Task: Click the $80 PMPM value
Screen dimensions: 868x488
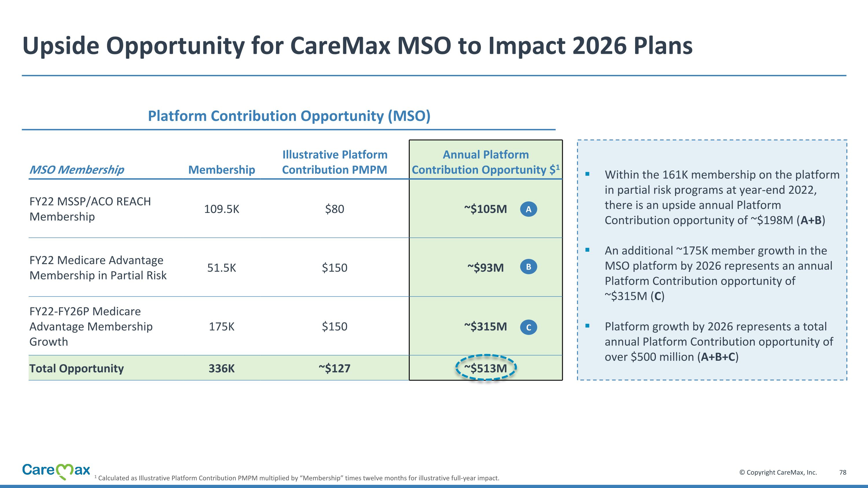Action: (x=334, y=209)
